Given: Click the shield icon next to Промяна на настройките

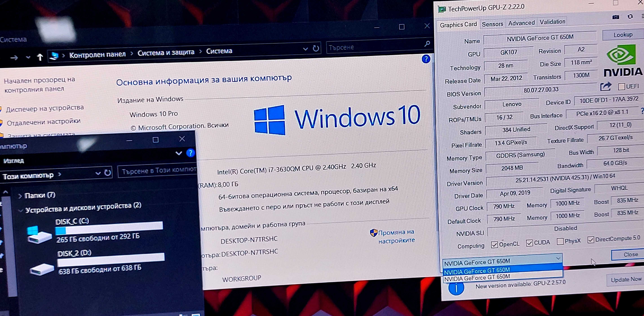Looking at the screenshot, I should 373,233.
